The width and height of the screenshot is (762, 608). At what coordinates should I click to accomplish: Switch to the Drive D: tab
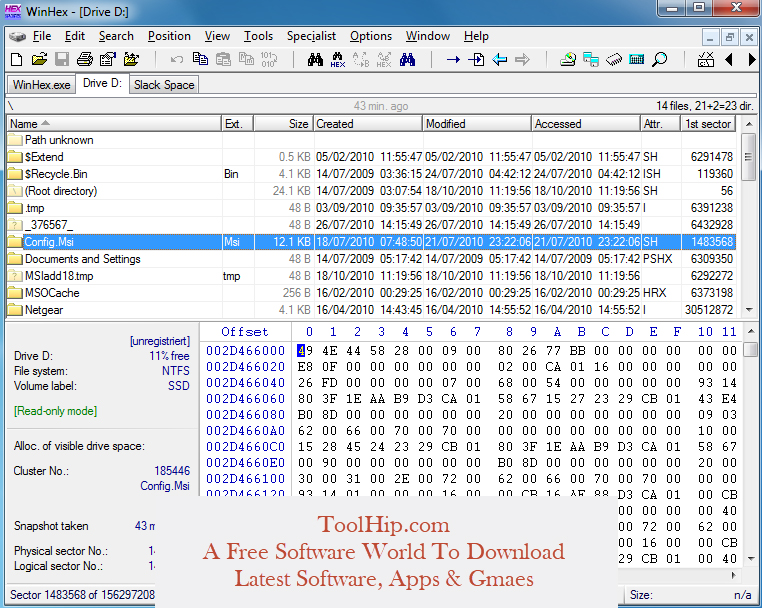pyautogui.click(x=102, y=83)
